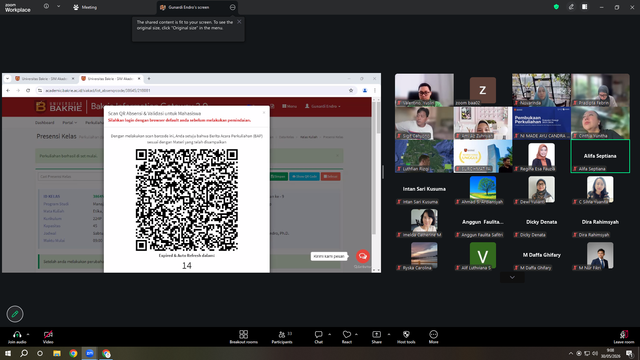Screen dimensions: 640x360
Task: Open the More options ellipsis
Action: (433, 337)
